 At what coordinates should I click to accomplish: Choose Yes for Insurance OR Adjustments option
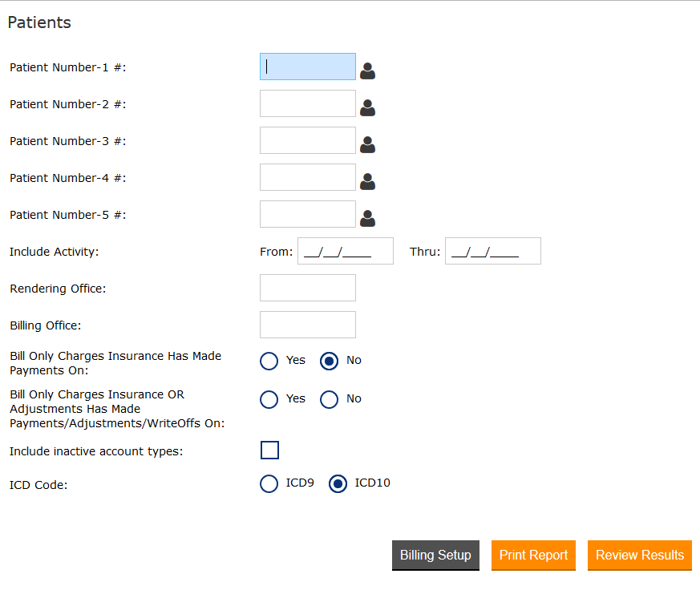pyautogui.click(x=269, y=399)
